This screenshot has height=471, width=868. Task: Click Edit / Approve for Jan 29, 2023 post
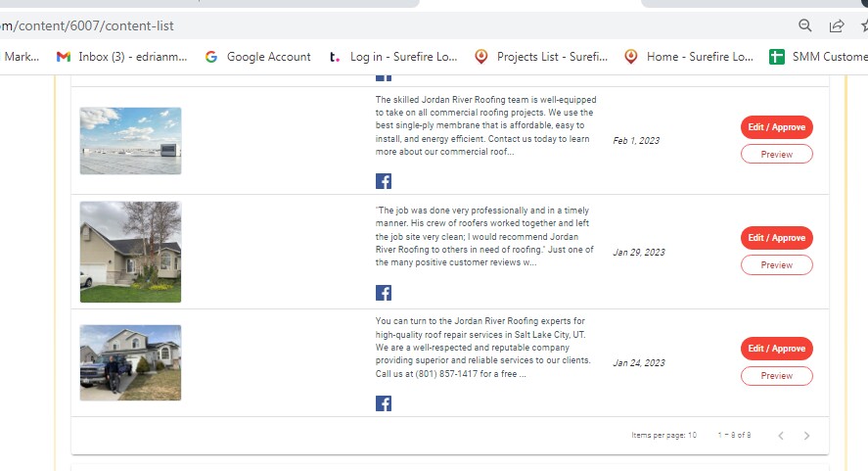(777, 238)
